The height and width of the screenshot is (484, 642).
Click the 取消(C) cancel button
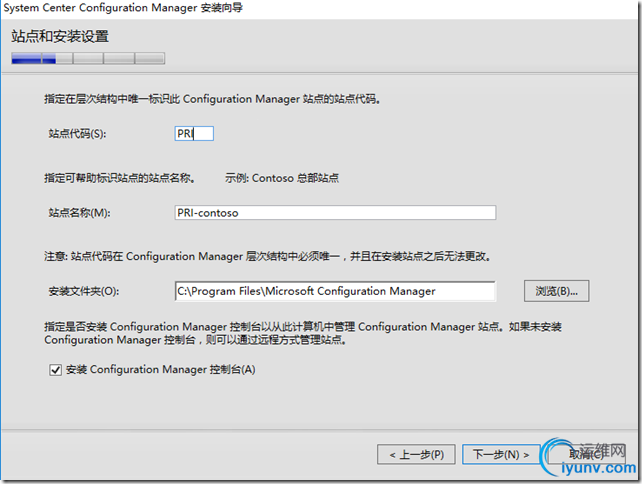point(586,455)
